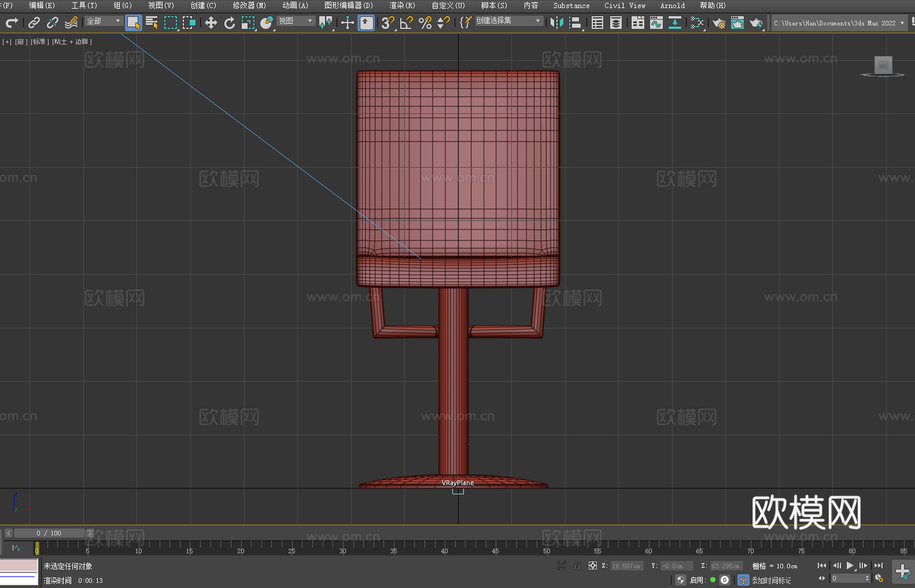Activate the Select Object tool

pyautogui.click(x=134, y=23)
